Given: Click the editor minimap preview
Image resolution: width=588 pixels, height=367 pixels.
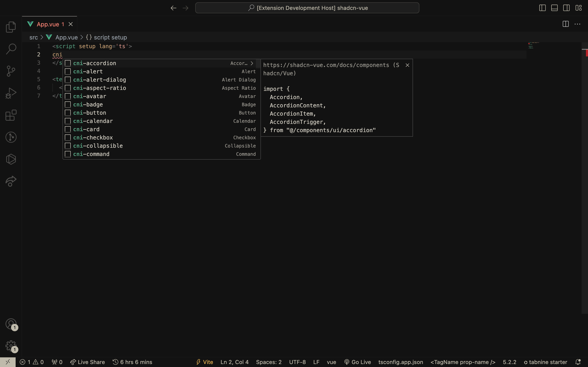Looking at the screenshot, I should pyautogui.click(x=533, y=46).
